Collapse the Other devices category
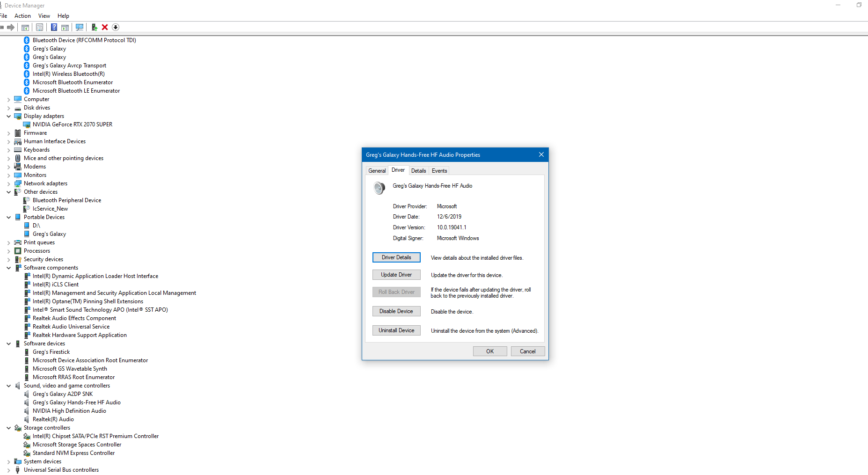868x475 pixels. (x=8, y=192)
